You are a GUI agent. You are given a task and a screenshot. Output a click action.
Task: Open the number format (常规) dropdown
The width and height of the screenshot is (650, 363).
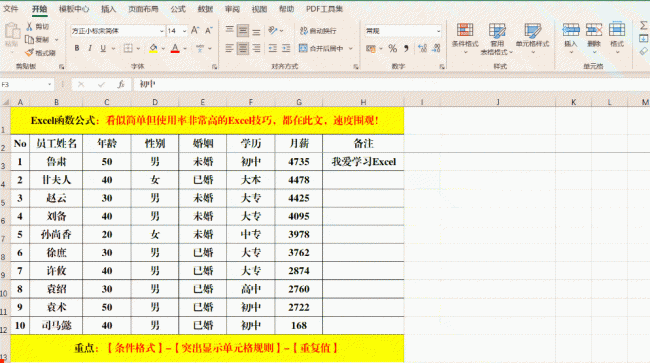[x=439, y=31]
